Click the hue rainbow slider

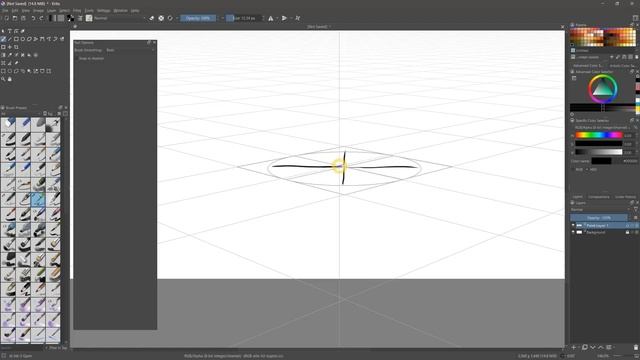click(x=599, y=135)
